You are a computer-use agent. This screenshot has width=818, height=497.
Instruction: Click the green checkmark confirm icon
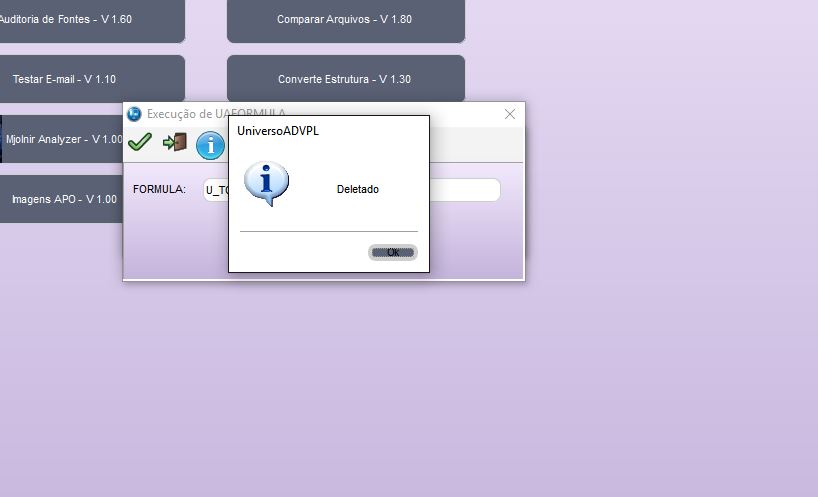[x=140, y=143]
